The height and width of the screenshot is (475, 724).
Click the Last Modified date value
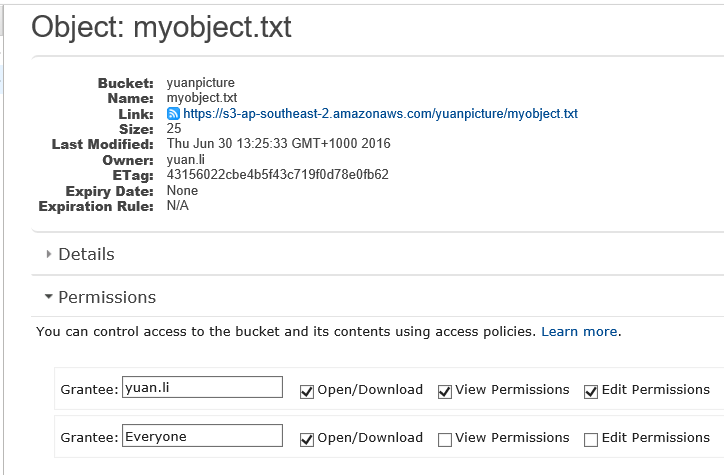[278, 144]
